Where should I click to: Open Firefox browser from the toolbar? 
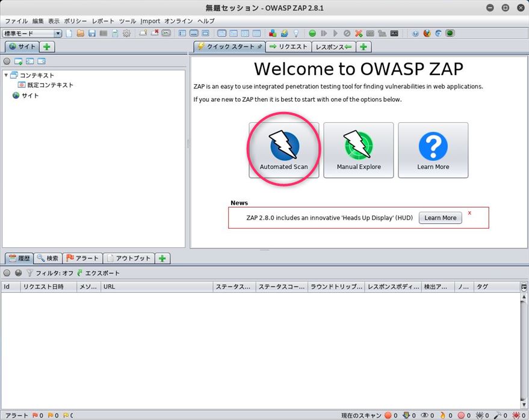click(x=427, y=34)
